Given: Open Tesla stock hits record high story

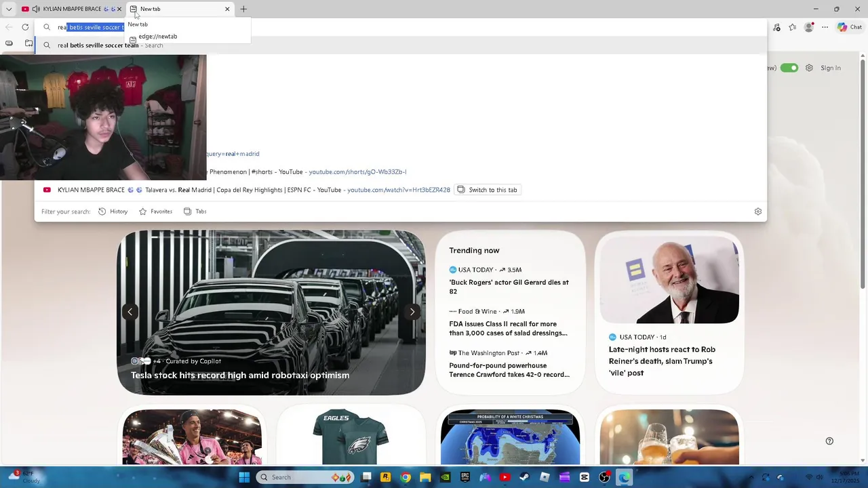Looking at the screenshot, I should (x=240, y=375).
